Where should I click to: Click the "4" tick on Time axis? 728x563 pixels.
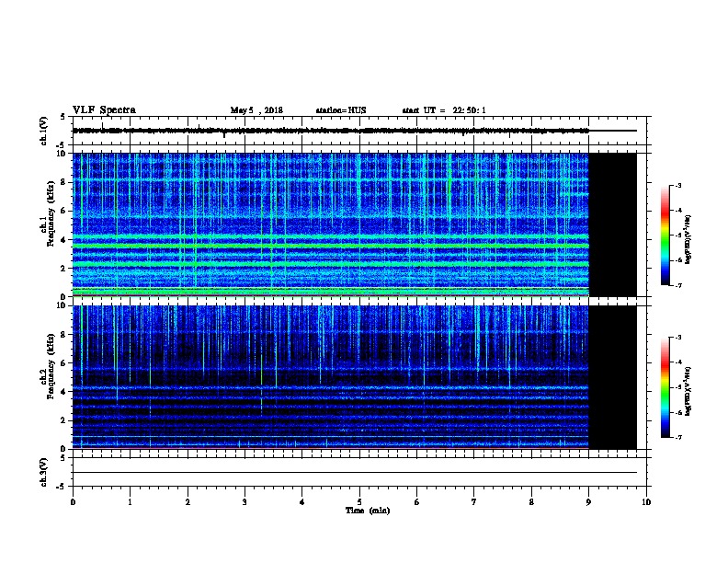click(x=302, y=501)
